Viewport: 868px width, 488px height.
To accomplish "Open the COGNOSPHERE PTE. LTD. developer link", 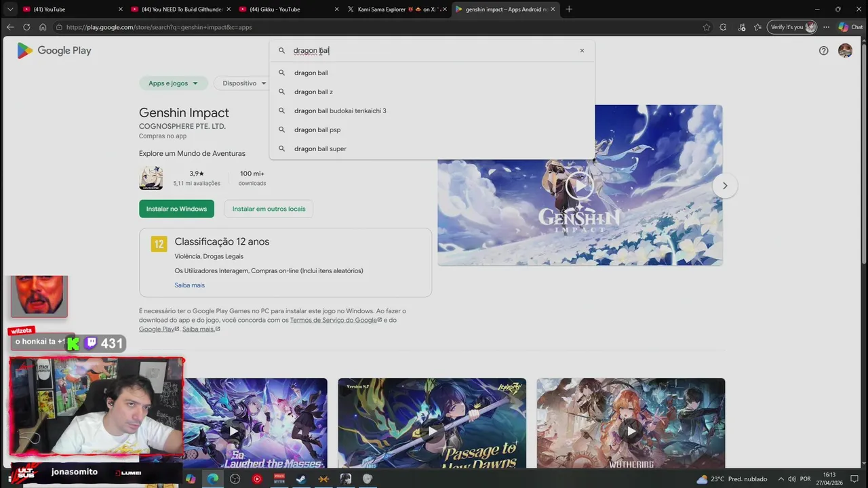I will pos(182,126).
